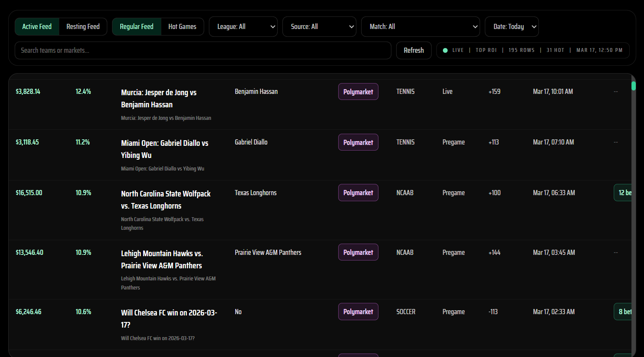Click the 8 bets badge in Chelsea row

tap(623, 312)
